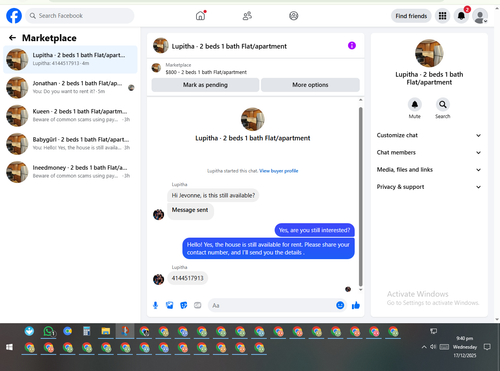This screenshot has width=500, height=371.
Task: Click the Mute bell icon
Action: click(415, 105)
